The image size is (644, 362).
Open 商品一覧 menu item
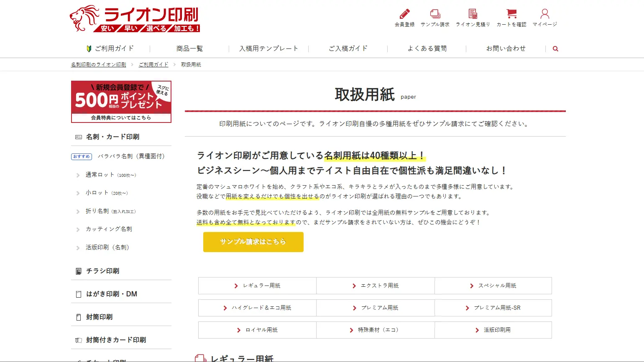[189, 48]
